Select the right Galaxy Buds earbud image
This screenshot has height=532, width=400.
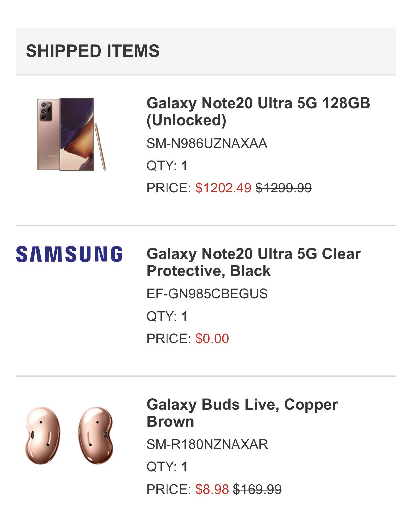96,435
